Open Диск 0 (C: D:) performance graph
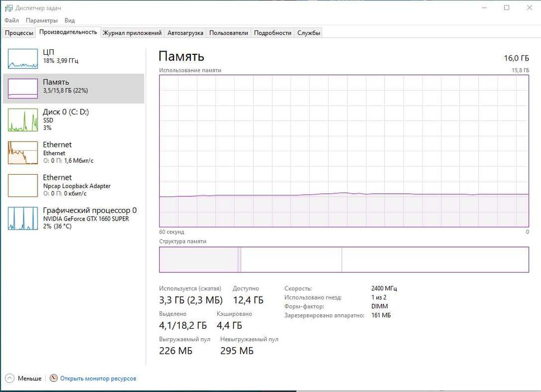This screenshot has width=541, height=392. pyautogui.click(x=23, y=120)
